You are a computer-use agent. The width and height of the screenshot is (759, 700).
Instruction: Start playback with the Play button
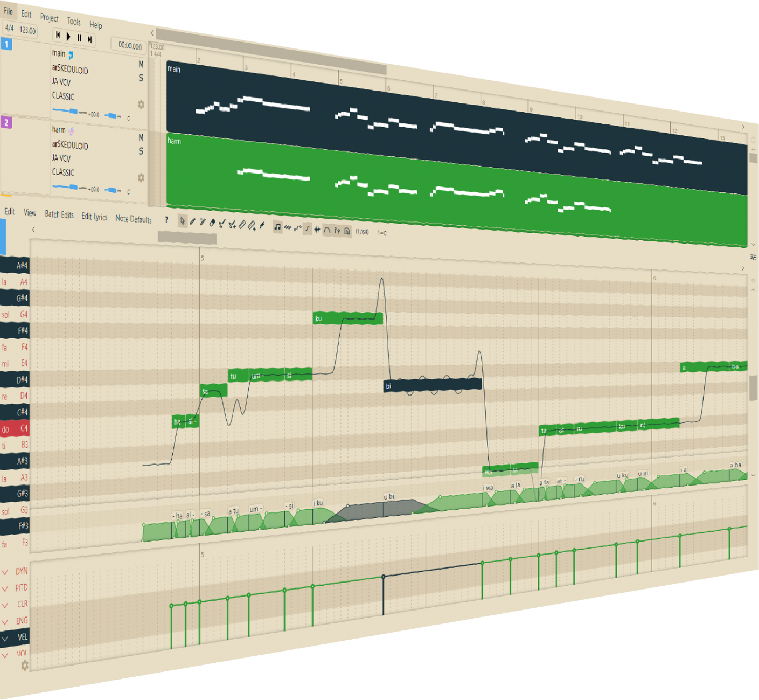tap(68, 36)
